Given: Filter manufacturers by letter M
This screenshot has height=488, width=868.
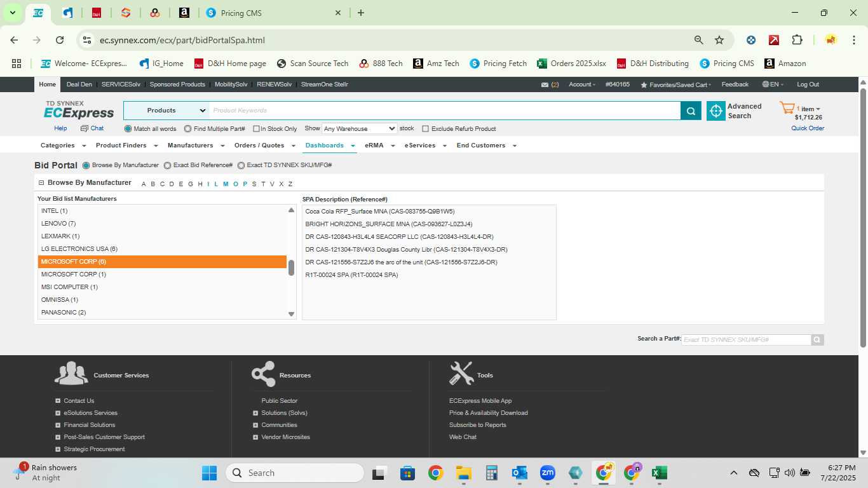Looking at the screenshot, I should click(x=225, y=184).
